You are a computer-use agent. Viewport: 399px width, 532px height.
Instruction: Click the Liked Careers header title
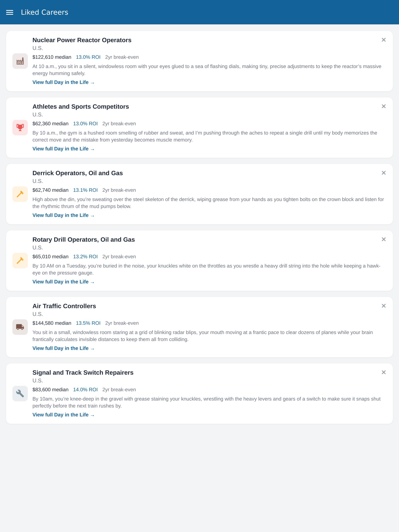[44, 12]
